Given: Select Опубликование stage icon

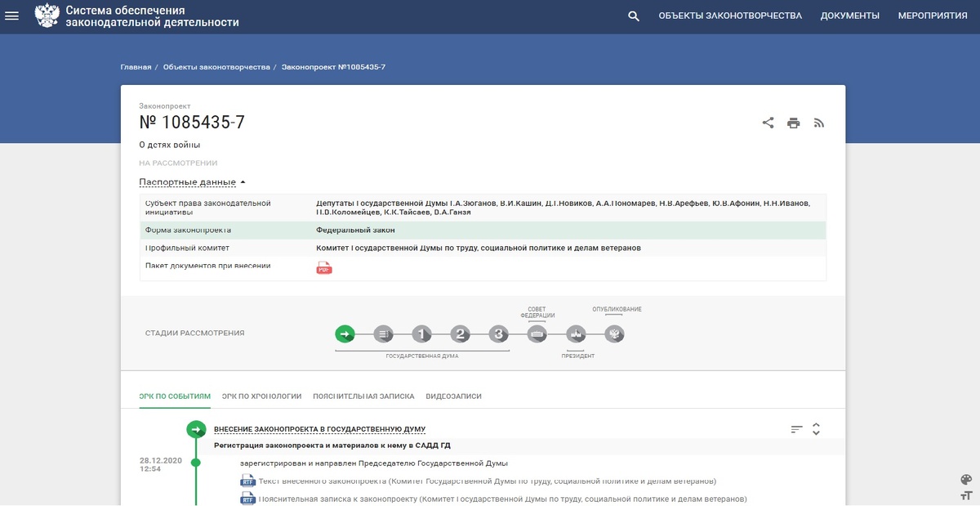Looking at the screenshot, I should point(615,334).
